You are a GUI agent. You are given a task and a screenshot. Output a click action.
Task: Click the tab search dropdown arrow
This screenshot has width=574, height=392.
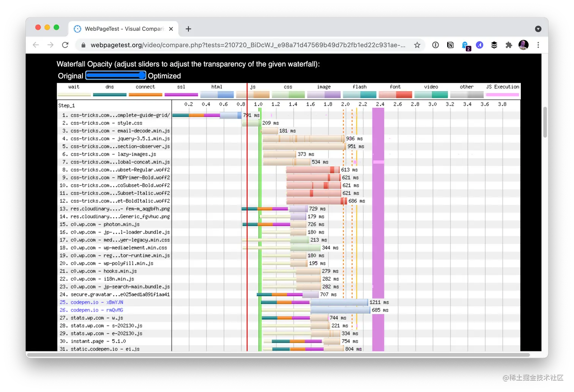click(538, 29)
